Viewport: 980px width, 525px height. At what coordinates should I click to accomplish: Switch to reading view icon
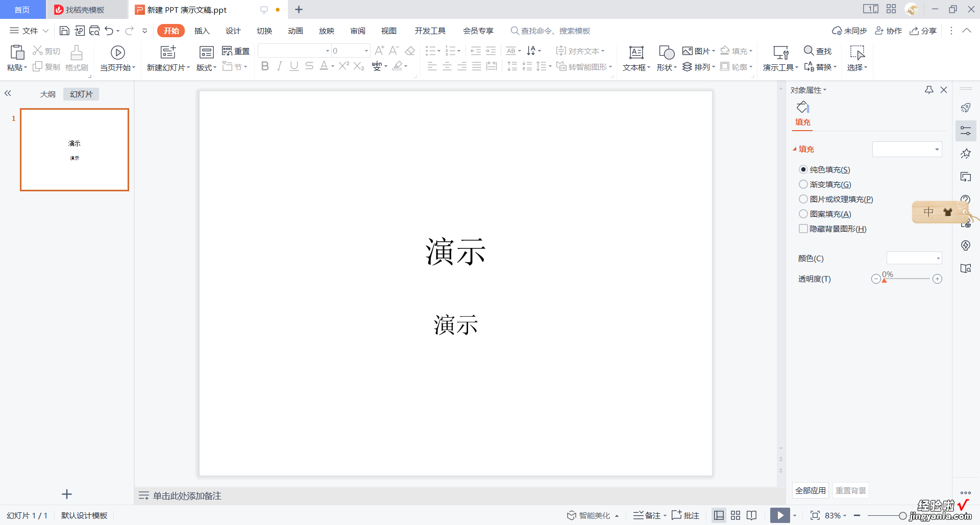tap(751, 515)
